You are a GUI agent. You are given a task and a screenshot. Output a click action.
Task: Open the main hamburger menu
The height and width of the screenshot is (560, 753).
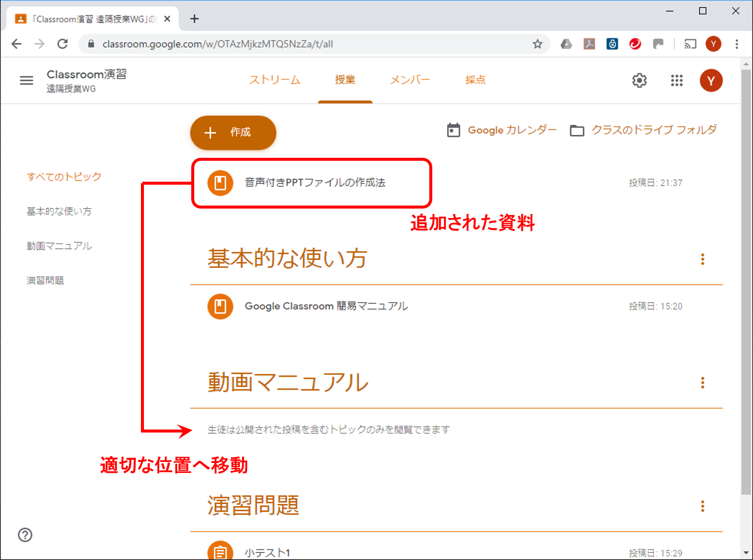(26, 80)
